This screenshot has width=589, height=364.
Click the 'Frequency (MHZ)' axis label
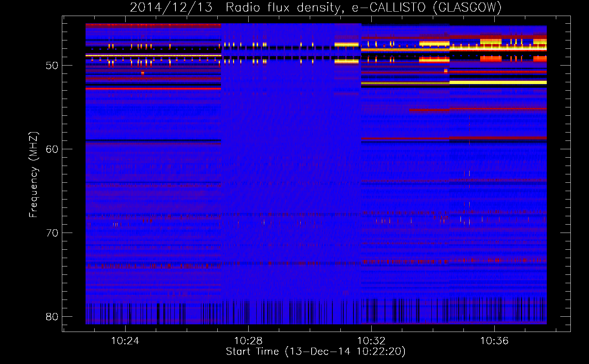(33, 175)
